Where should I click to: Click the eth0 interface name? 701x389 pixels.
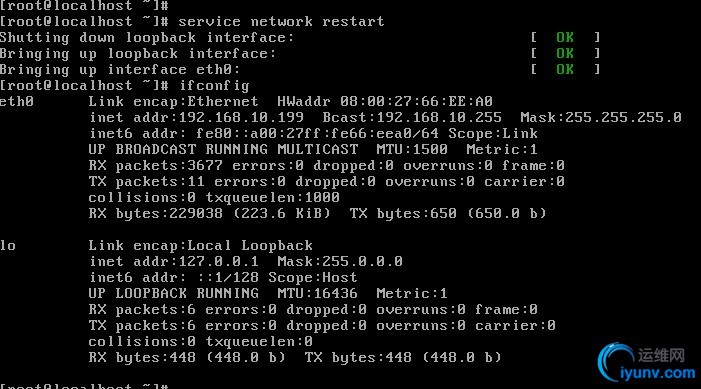click(x=17, y=101)
